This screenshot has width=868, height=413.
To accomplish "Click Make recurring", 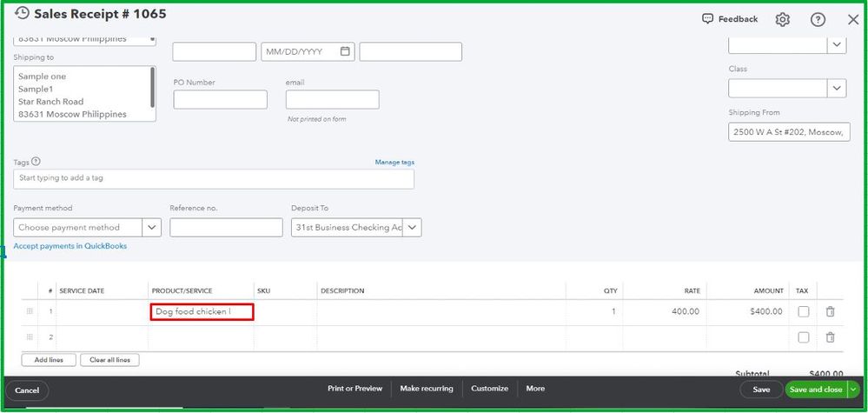I will 427,389.
